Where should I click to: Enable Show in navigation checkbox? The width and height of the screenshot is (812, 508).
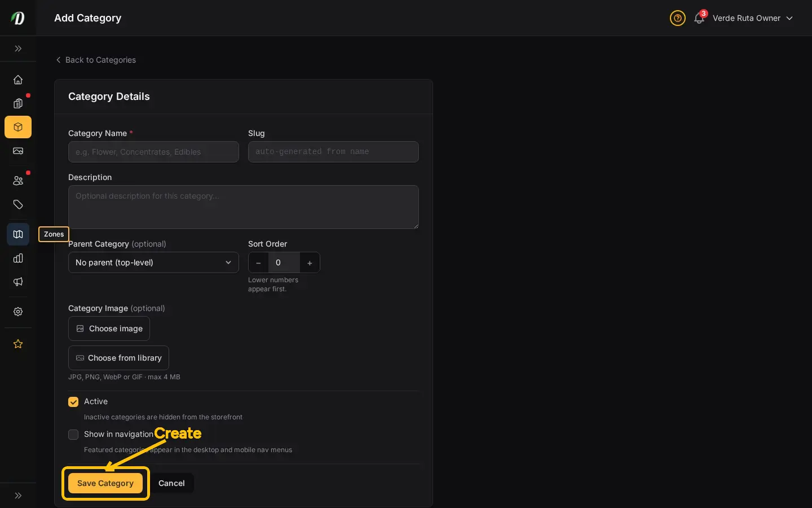click(x=73, y=435)
